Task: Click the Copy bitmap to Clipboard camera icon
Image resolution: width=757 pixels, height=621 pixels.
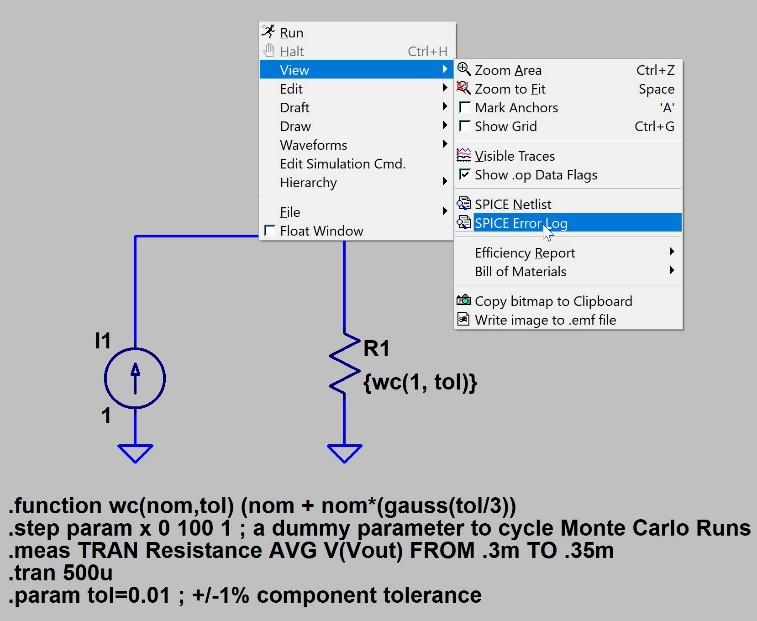Action: [464, 301]
